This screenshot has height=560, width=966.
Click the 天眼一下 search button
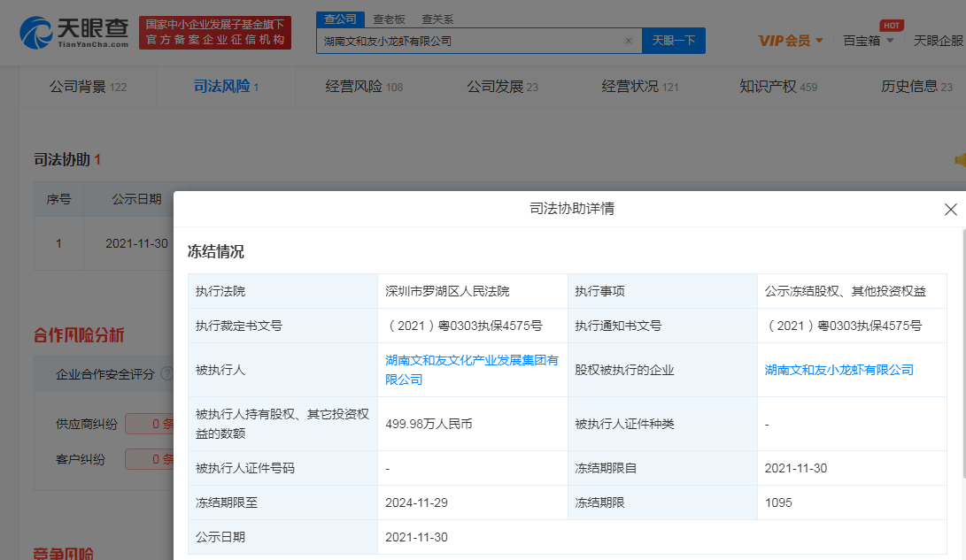coord(673,41)
